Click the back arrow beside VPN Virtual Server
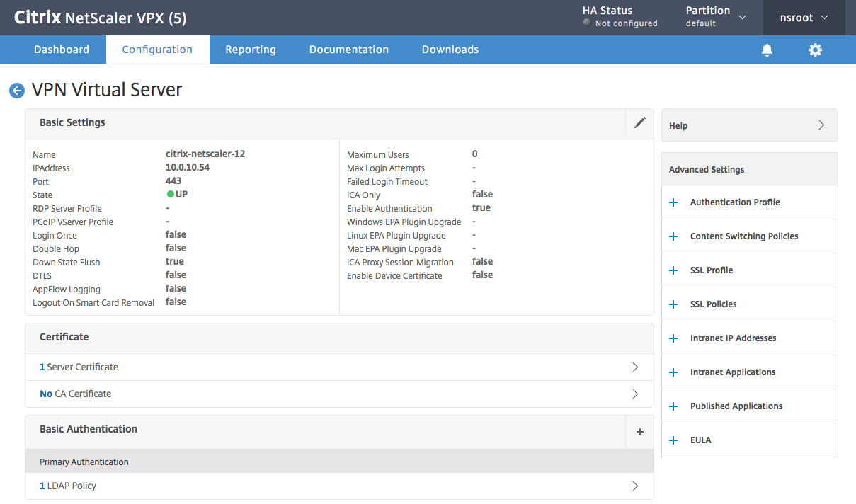Viewport: 856px width, 504px height. pyautogui.click(x=17, y=91)
